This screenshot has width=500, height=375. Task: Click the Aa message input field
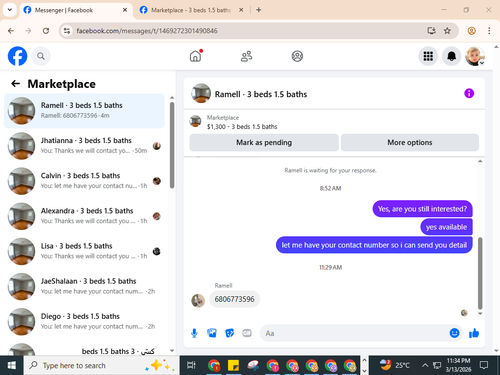(355, 333)
